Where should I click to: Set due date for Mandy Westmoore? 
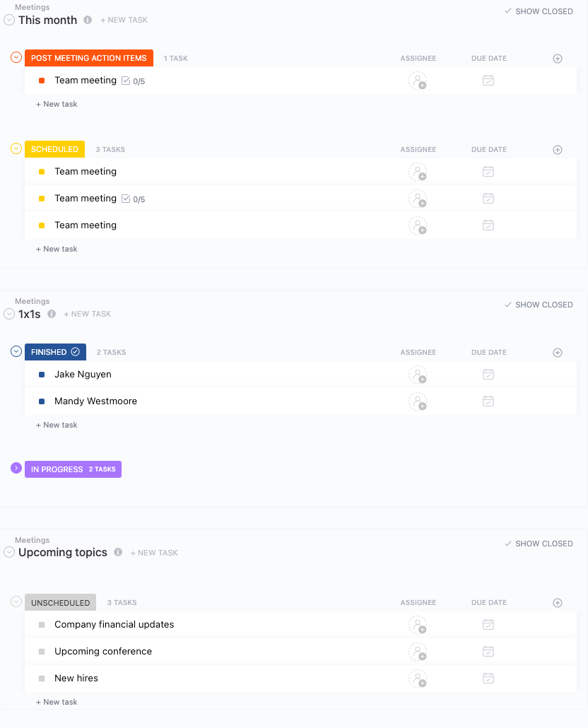click(x=488, y=401)
